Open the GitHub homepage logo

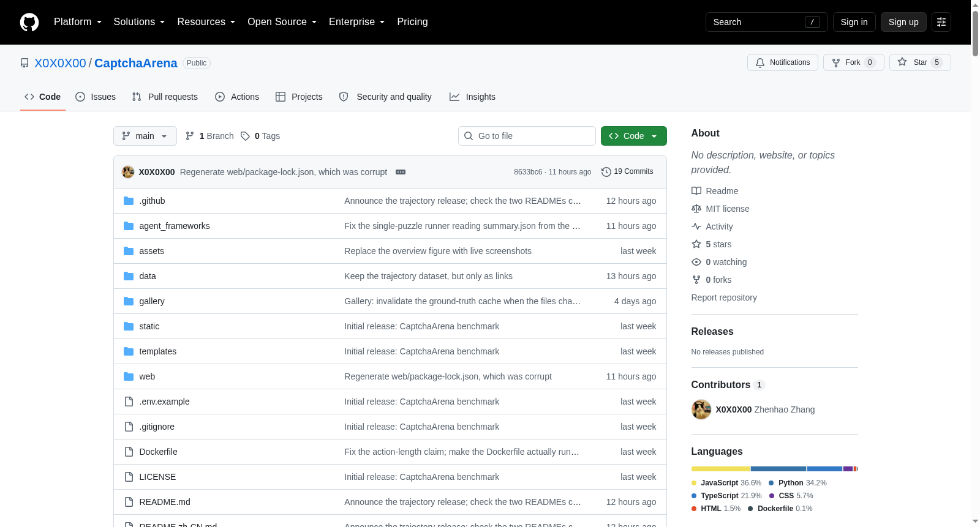click(29, 22)
